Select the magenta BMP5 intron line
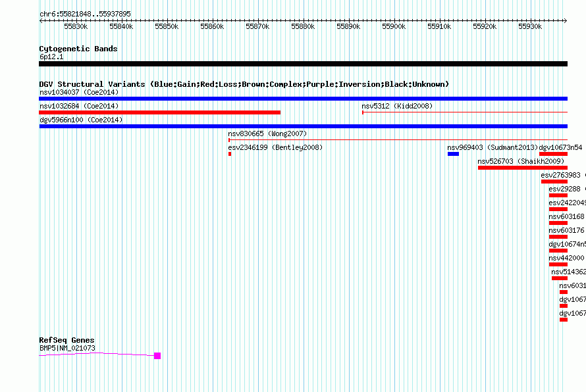This screenshot has height=392, width=586. 96,354
